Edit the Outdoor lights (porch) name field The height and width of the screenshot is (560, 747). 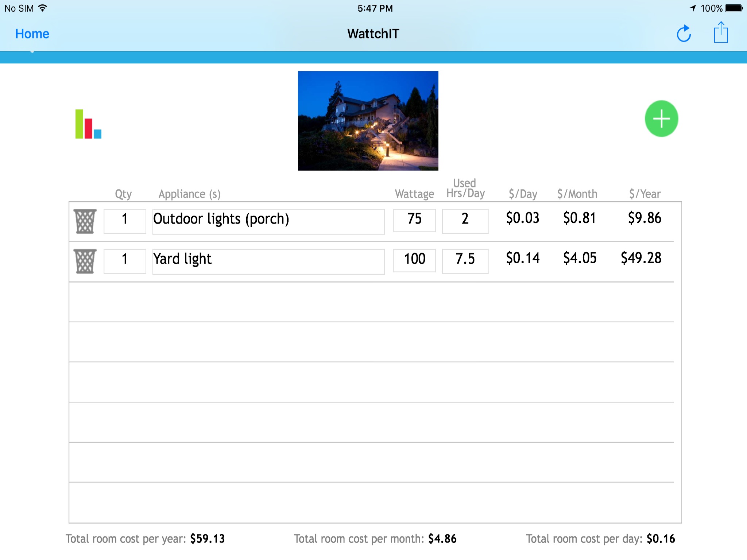[x=268, y=221]
